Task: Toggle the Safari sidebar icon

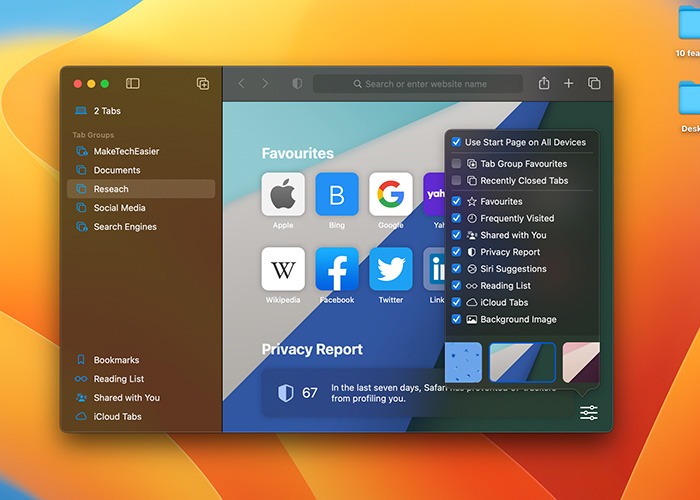Action: 133,83
